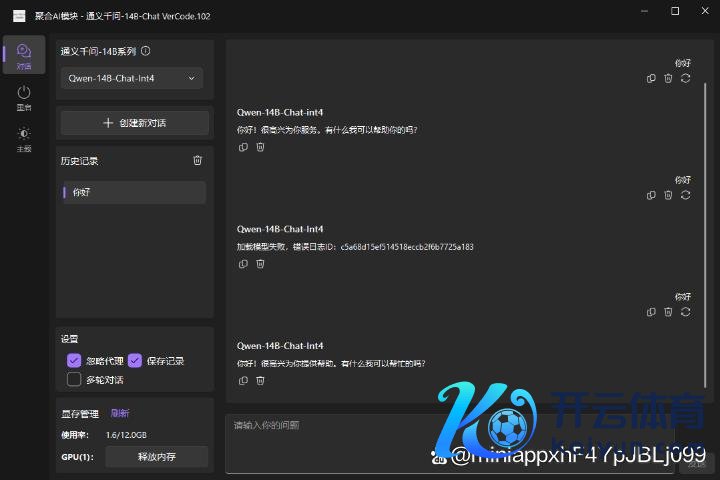
Task: Select 你好 conversation in history list
Action: [133, 192]
